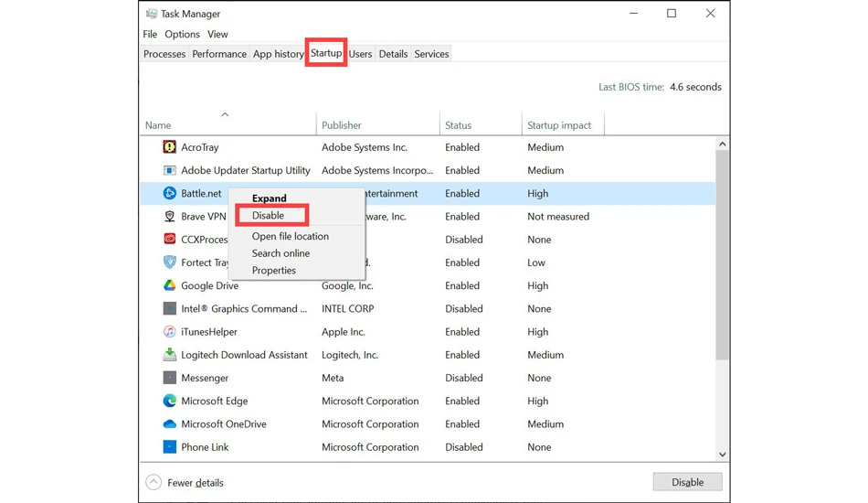The height and width of the screenshot is (503, 868).
Task: Choose Properties in the context menu
Action: 273,271
